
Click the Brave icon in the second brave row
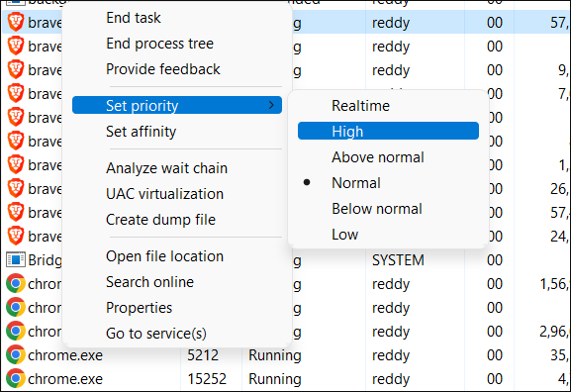pos(16,46)
